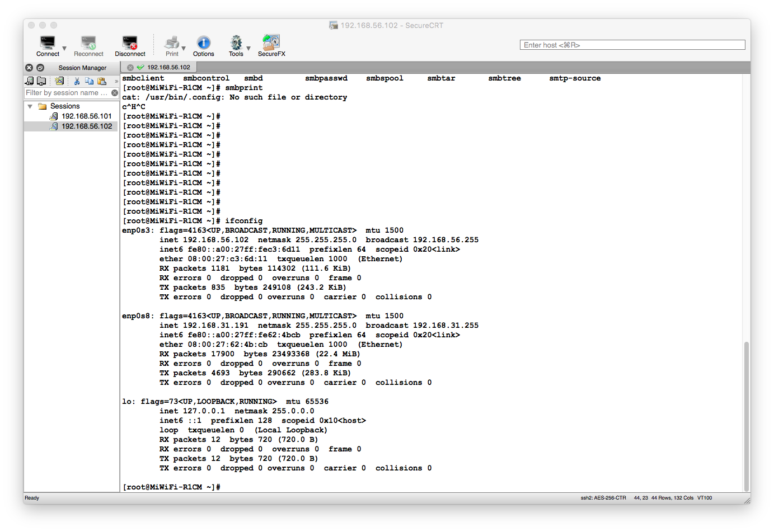Collapse the Sessions folder tree
This screenshot has width=774, height=532.
pyautogui.click(x=30, y=106)
